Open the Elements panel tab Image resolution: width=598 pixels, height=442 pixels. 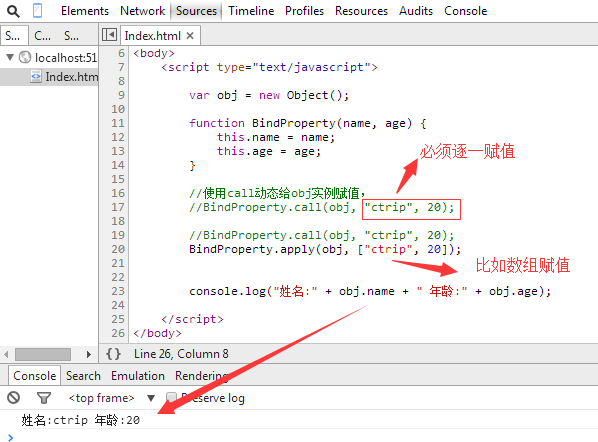pos(85,11)
